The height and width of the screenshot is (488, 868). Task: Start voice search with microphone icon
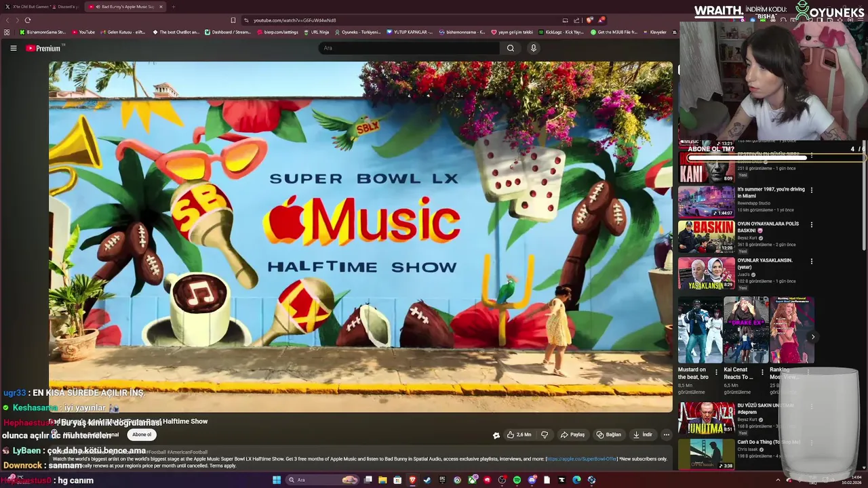(x=534, y=48)
